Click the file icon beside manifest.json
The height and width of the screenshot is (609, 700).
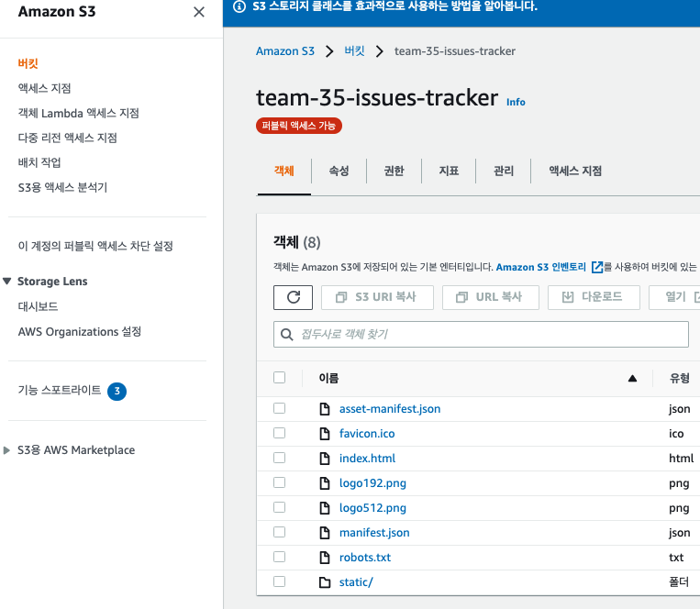coord(325,533)
